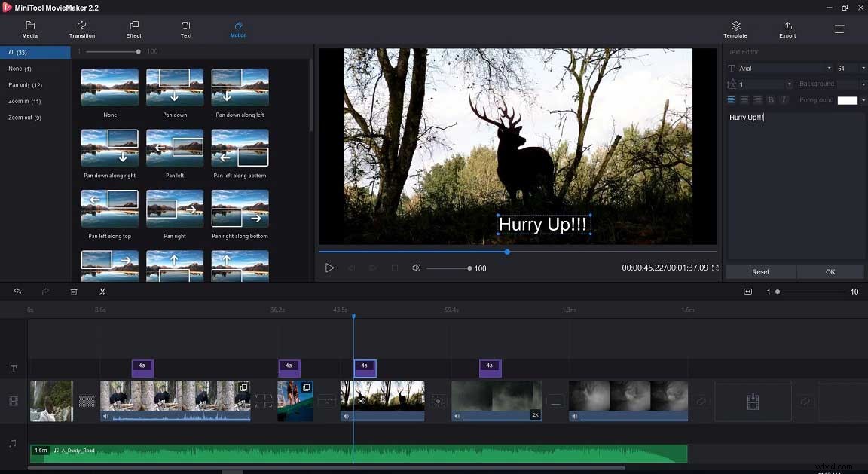The width and height of the screenshot is (868, 474).
Task: Select center text alignment
Action: pyautogui.click(x=744, y=99)
